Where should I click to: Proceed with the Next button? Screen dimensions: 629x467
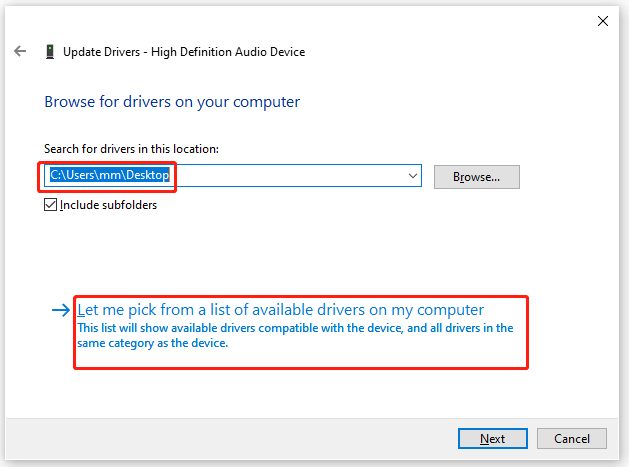493,439
